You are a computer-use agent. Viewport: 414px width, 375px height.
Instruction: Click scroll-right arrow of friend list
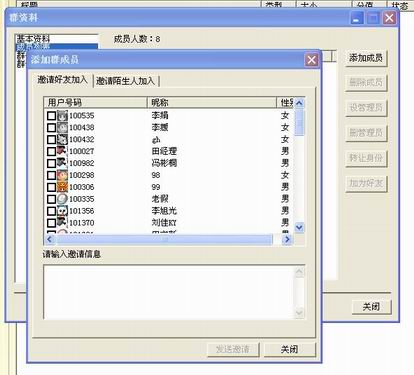(x=287, y=239)
